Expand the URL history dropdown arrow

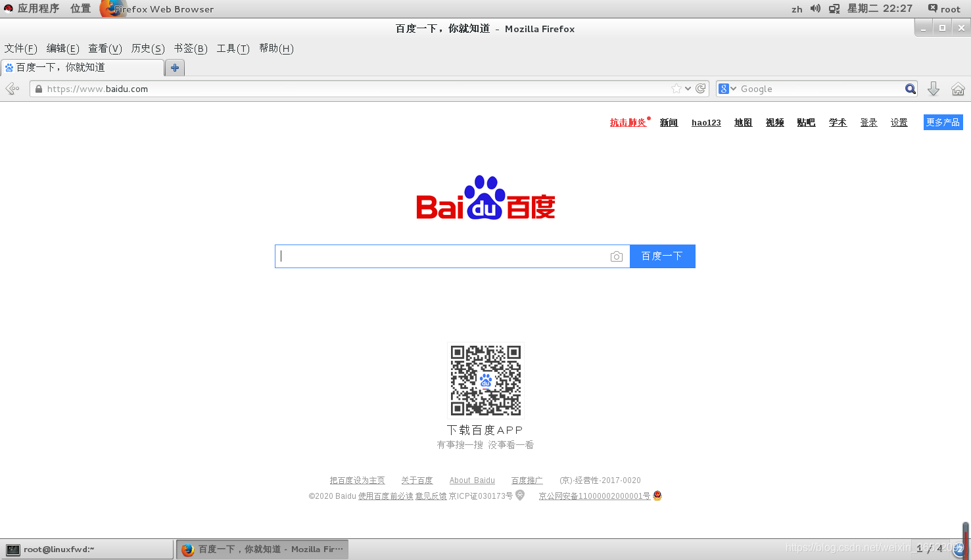coord(688,89)
